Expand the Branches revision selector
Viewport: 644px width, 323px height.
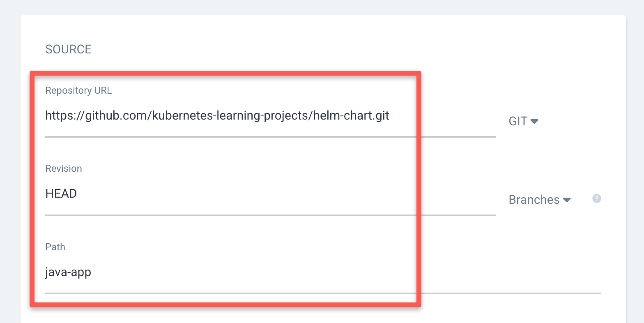[x=539, y=200]
